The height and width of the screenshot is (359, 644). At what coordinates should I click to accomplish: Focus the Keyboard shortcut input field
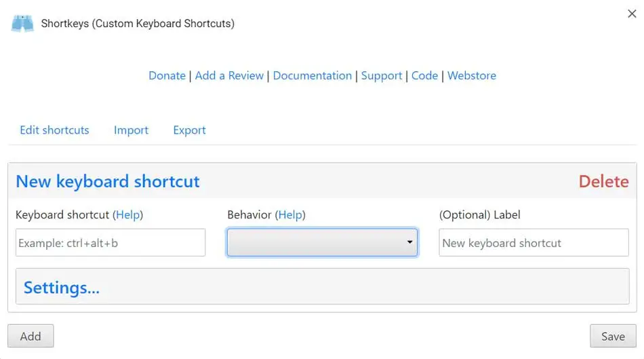click(110, 242)
